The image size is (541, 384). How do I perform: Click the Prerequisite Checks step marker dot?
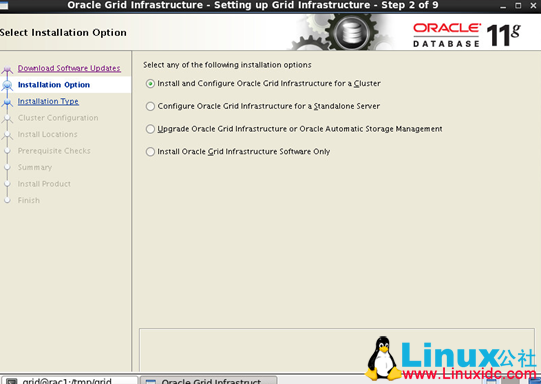coord(8,151)
